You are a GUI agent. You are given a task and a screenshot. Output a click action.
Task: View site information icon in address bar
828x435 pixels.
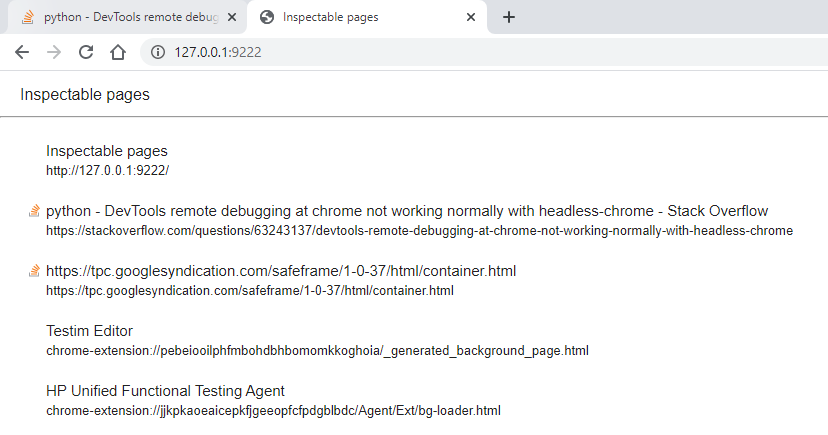158,52
